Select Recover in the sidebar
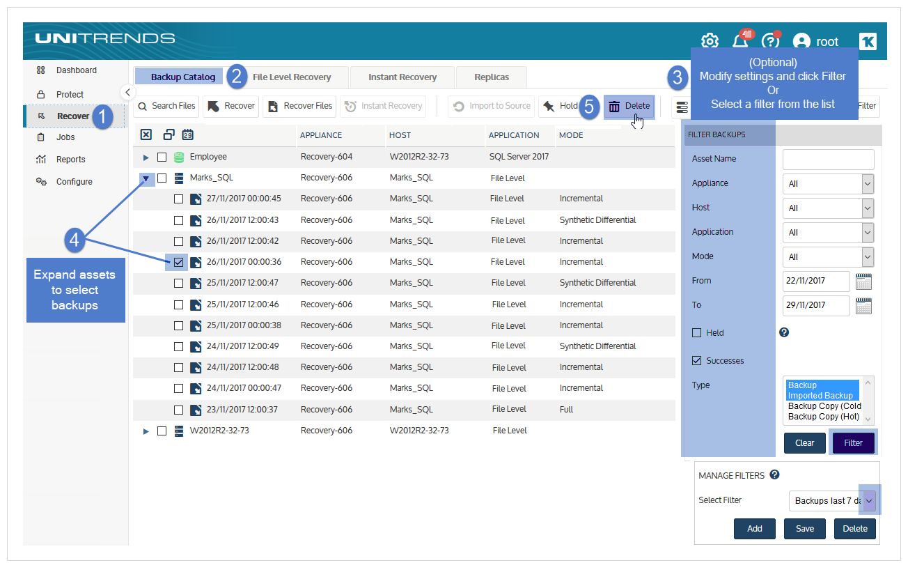 [72, 116]
